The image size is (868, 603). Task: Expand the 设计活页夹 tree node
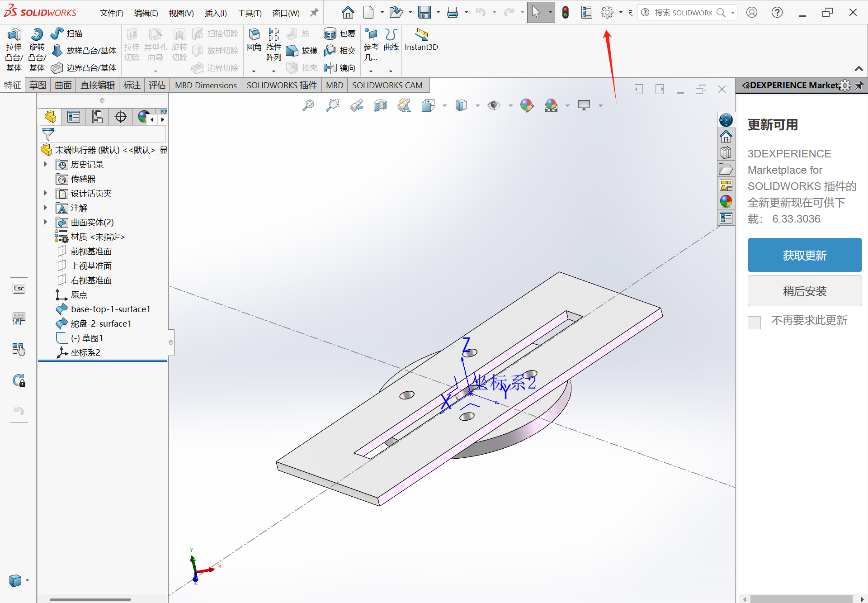(45, 193)
